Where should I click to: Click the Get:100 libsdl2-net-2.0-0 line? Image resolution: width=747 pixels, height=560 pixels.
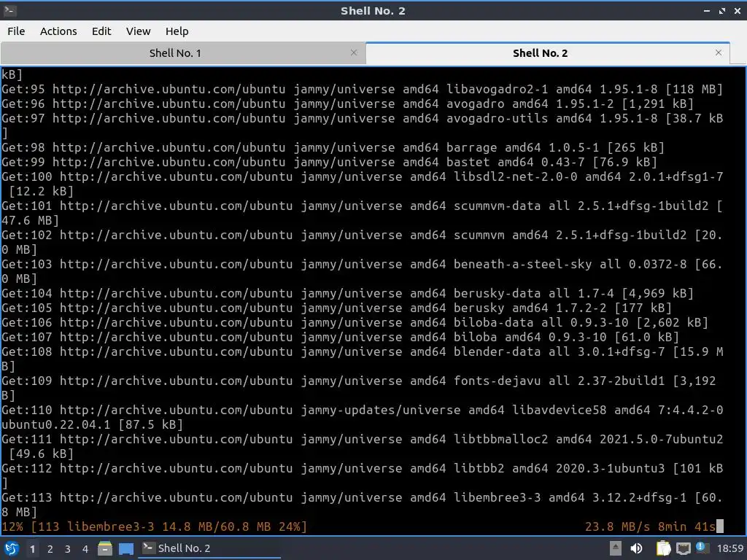tap(362, 184)
